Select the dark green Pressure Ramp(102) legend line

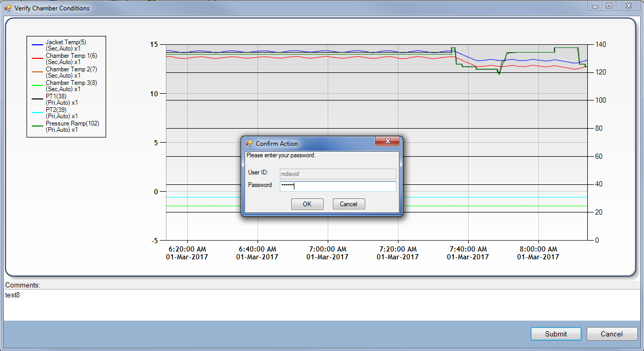click(x=37, y=126)
